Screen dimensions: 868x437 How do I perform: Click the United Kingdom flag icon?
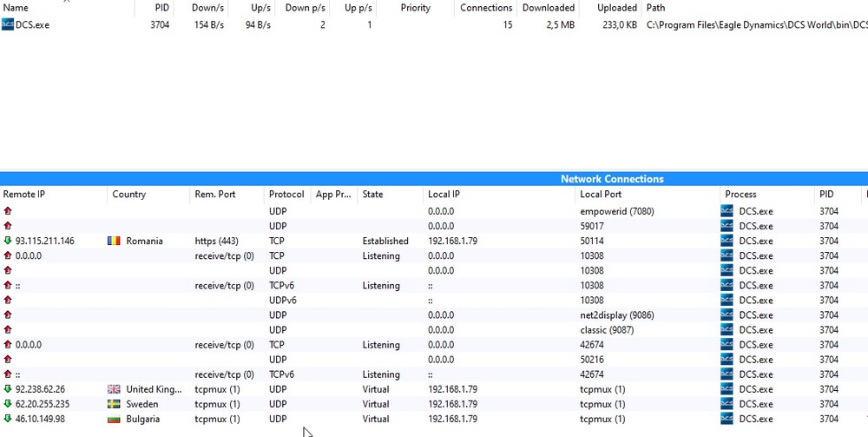coord(114,389)
